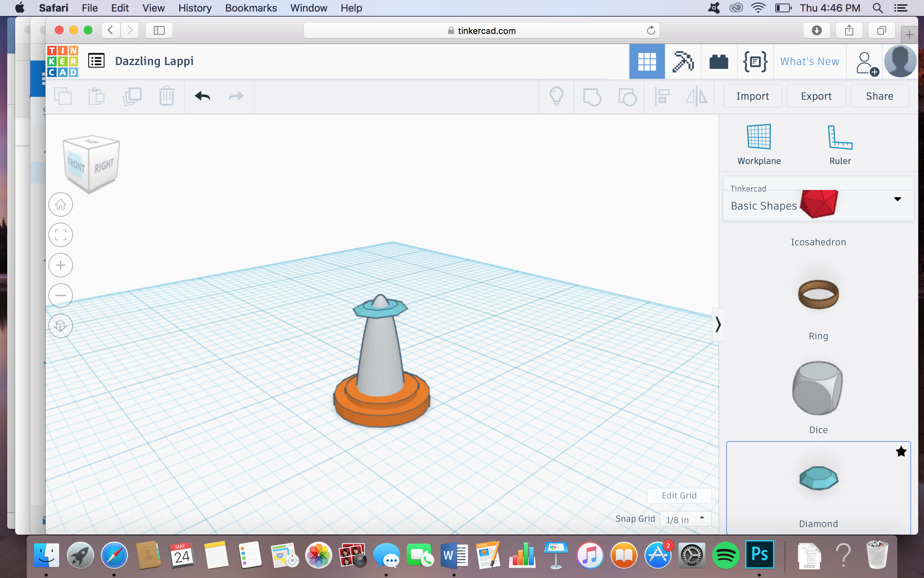Click the Export button

coord(816,96)
